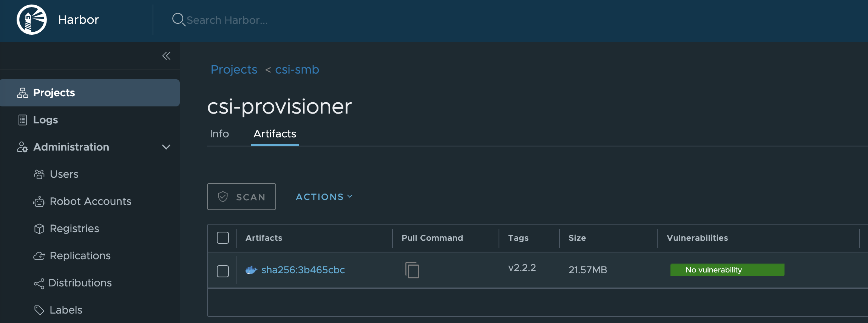
Task: Click Harbor title text
Action: point(79,20)
